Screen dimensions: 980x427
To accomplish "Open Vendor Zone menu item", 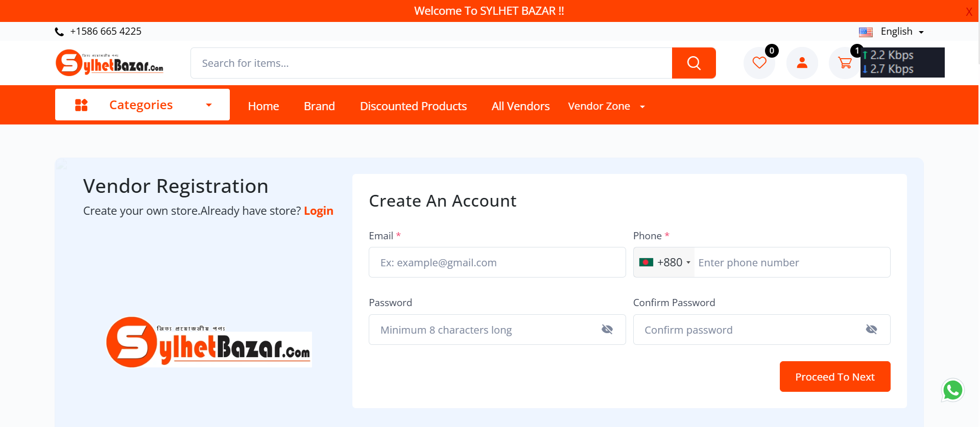I will point(599,106).
